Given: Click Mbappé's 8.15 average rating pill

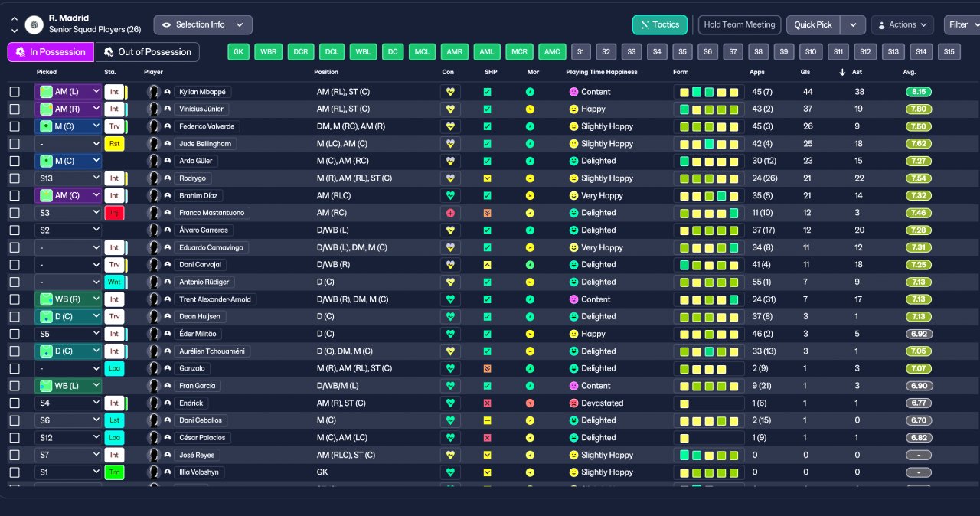Looking at the screenshot, I should [x=919, y=92].
